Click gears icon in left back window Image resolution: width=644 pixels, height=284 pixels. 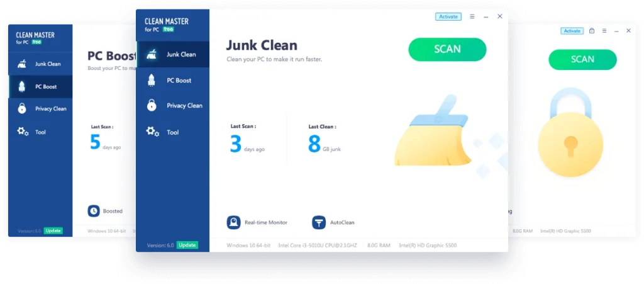point(23,132)
